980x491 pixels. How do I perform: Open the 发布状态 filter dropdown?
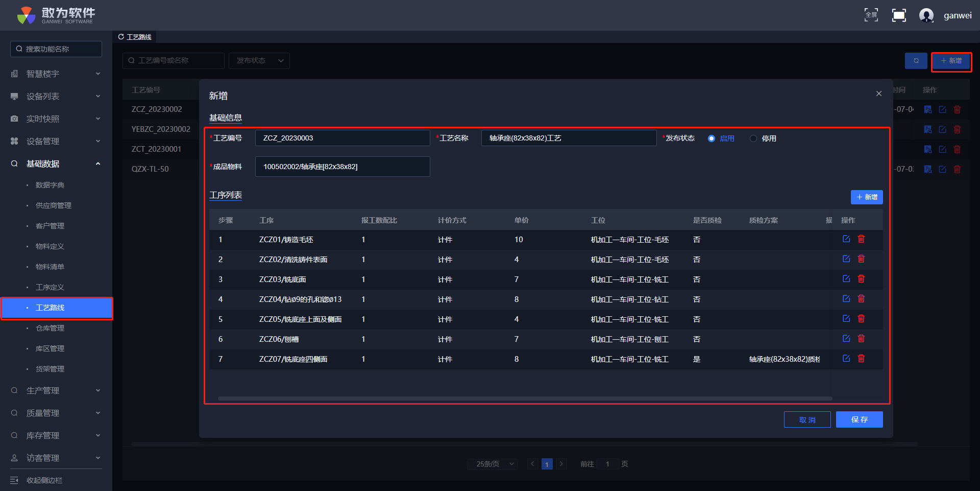259,61
